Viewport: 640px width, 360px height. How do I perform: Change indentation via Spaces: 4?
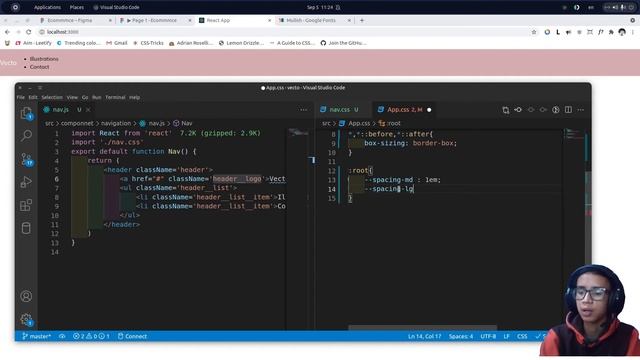tap(461, 336)
